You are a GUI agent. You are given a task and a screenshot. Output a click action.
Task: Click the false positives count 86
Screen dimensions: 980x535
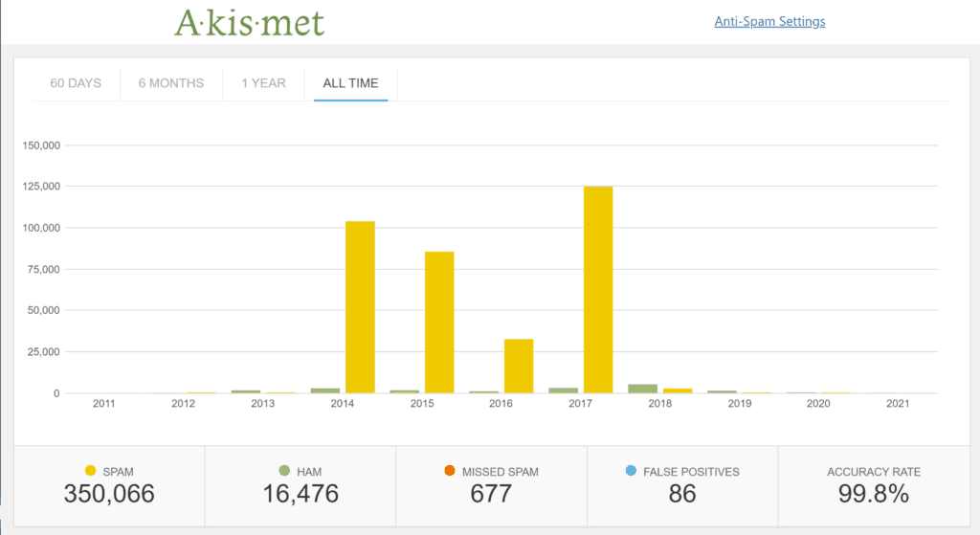click(681, 494)
